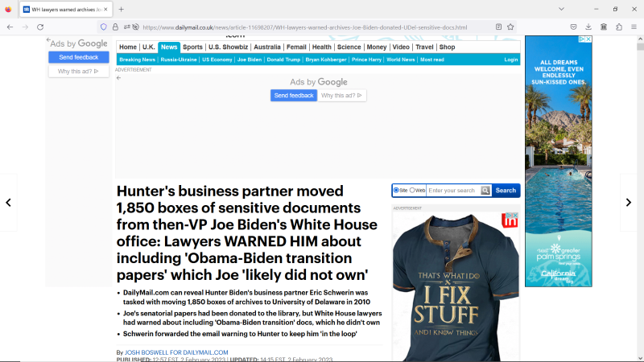The width and height of the screenshot is (644, 362).
Task: Open the Sports section
Action: (x=192, y=47)
